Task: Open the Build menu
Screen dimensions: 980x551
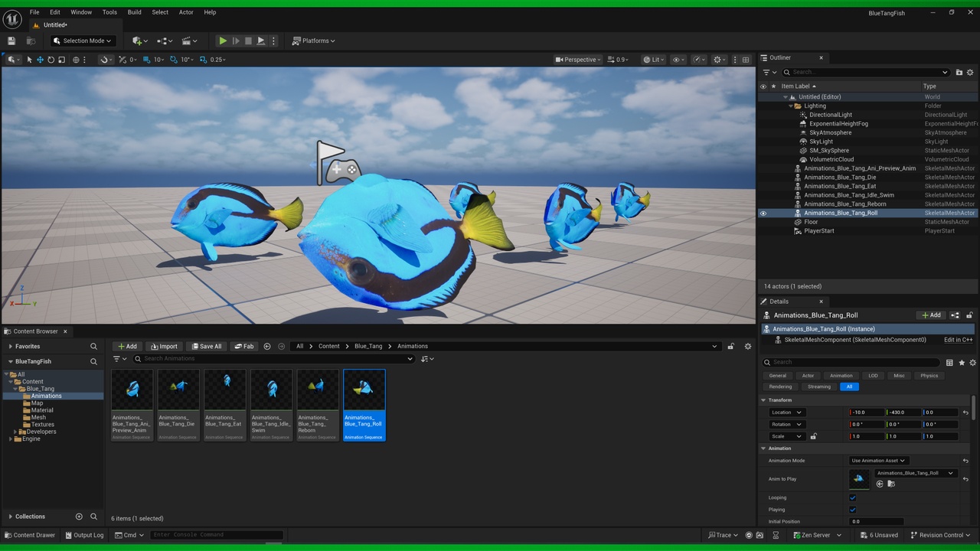Action: (x=135, y=12)
